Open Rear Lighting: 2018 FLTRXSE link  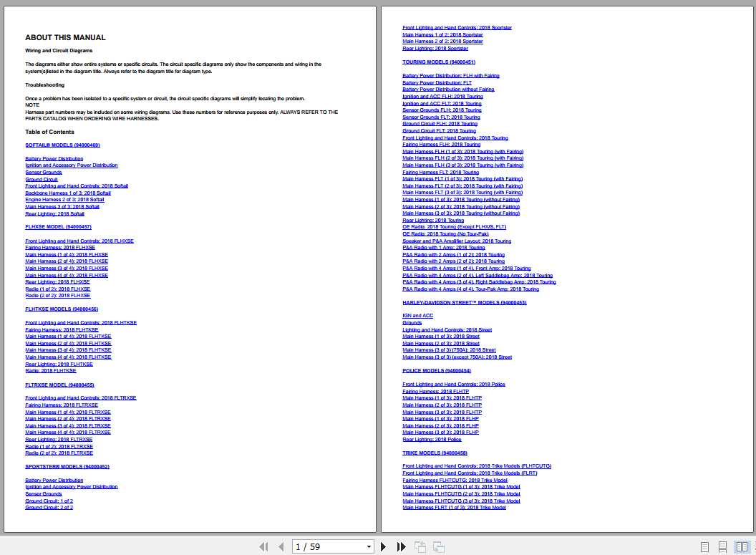[59, 439]
